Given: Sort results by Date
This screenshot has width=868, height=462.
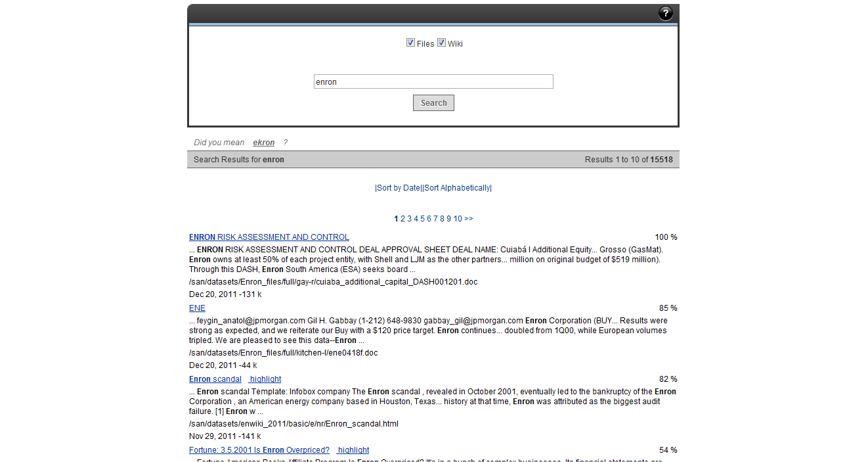Looking at the screenshot, I should tap(399, 188).
